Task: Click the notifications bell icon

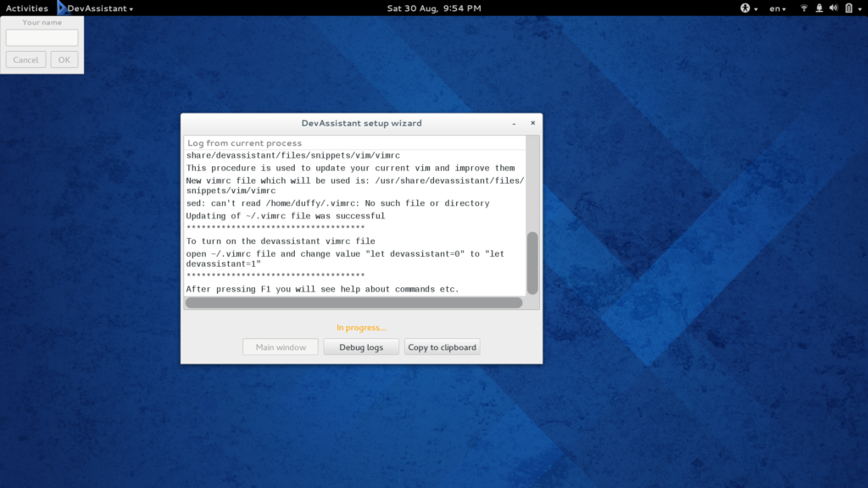Action: coord(819,8)
